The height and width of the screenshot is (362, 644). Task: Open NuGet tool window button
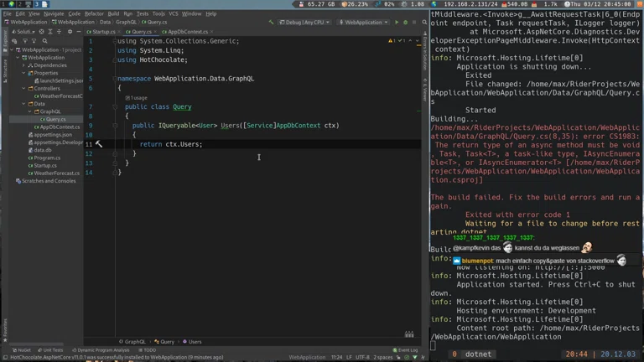click(22, 350)
